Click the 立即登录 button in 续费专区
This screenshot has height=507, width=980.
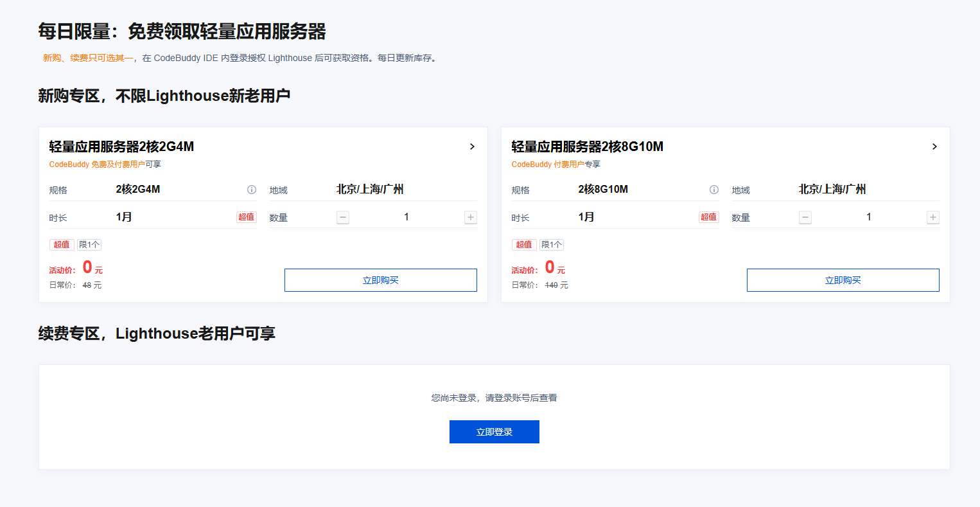coord(494,431)
